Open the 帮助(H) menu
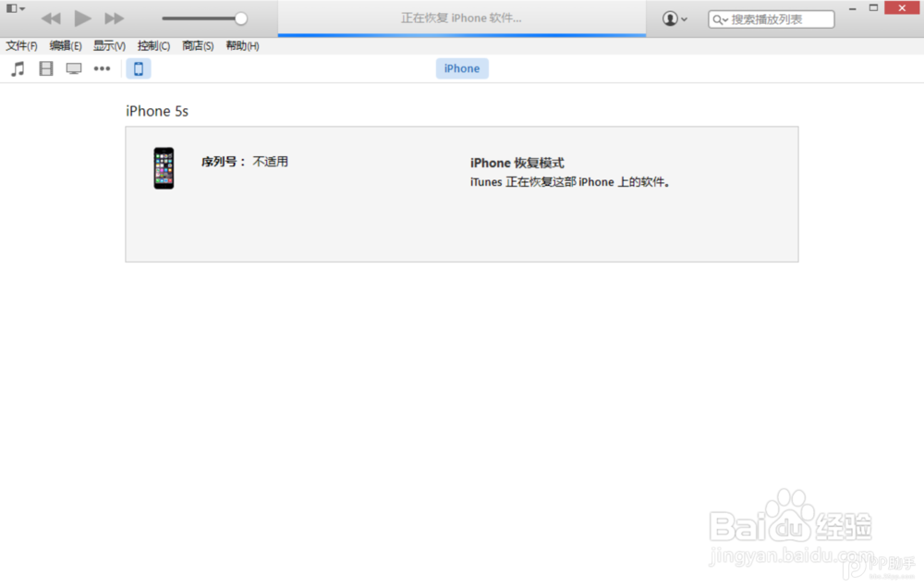 [242, 46]
